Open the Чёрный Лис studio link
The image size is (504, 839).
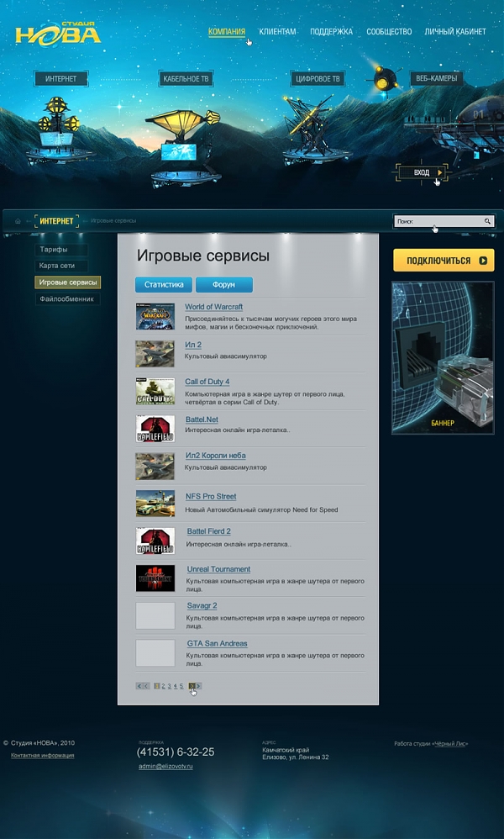(450, 744)
